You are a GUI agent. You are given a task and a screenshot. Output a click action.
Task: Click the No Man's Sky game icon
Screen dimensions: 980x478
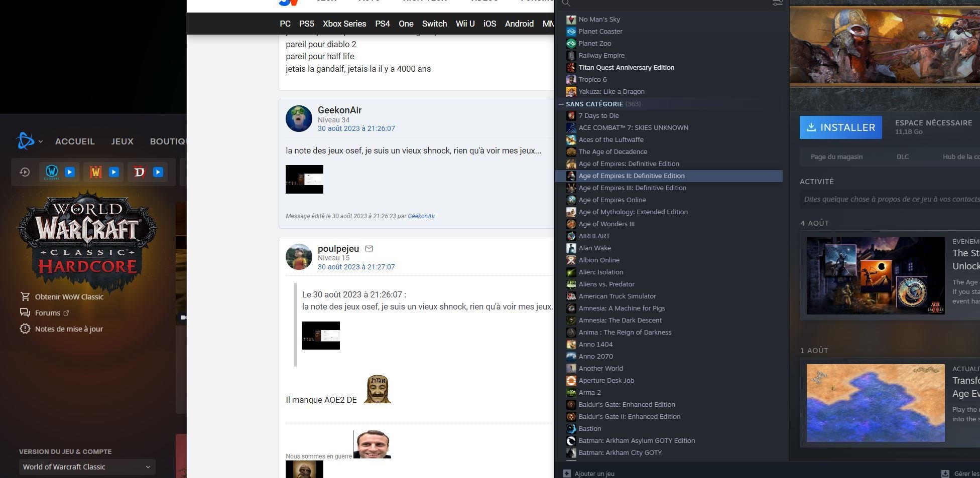[x=571, y=20]
